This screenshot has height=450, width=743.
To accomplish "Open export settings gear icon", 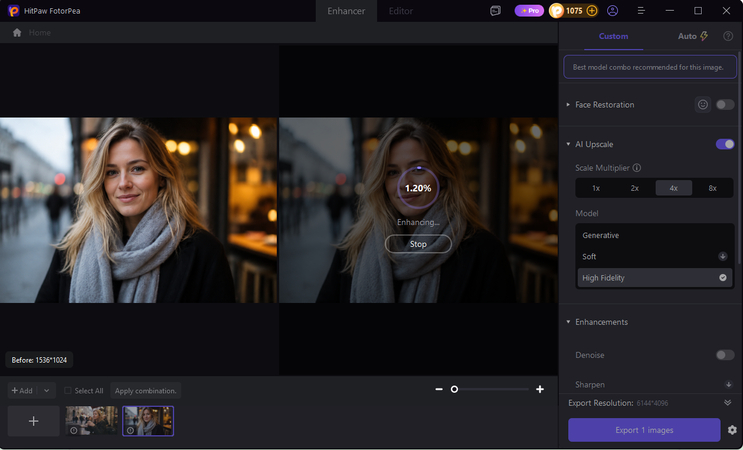I will tap(732, 430).
